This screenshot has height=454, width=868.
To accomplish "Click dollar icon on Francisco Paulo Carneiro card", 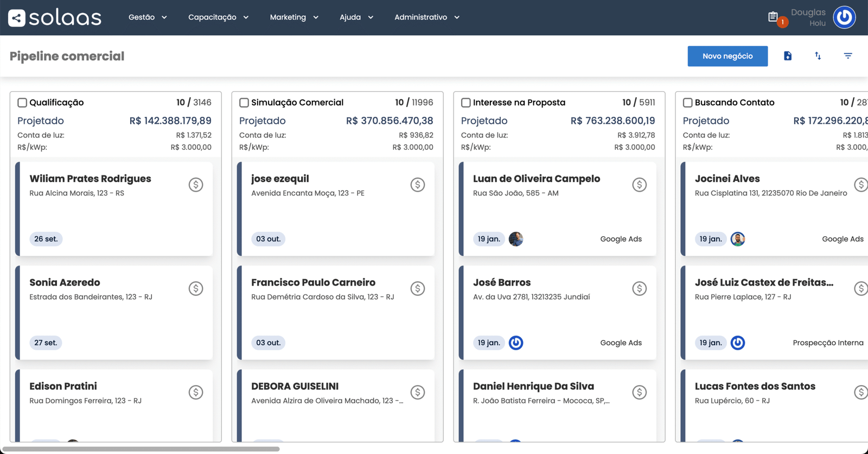I will pyautogui.click(x=417, y=288).
